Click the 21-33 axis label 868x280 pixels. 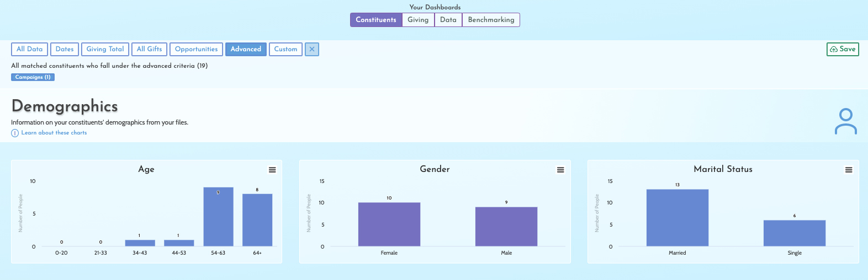(100, 253)
